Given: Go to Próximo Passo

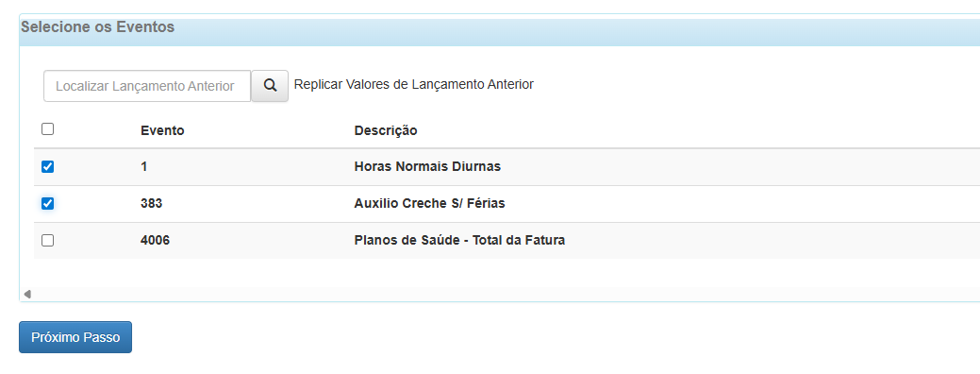Looking at the screenshot, I should pyautogui.click(x=75, y=337).
